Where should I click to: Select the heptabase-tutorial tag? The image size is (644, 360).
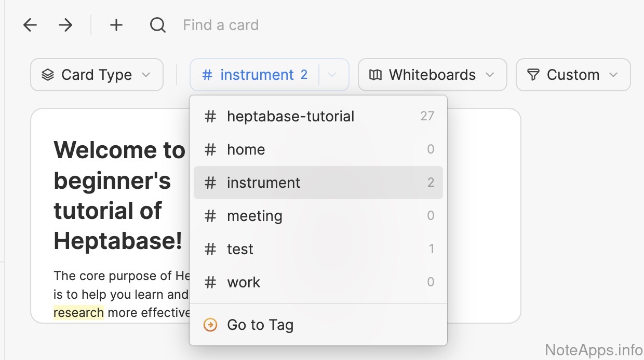tap(290, 116)
